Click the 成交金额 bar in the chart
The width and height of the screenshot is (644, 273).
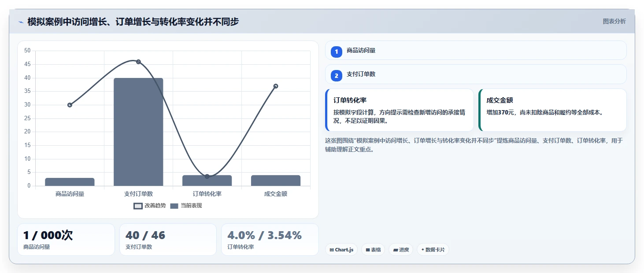(276, 181)
